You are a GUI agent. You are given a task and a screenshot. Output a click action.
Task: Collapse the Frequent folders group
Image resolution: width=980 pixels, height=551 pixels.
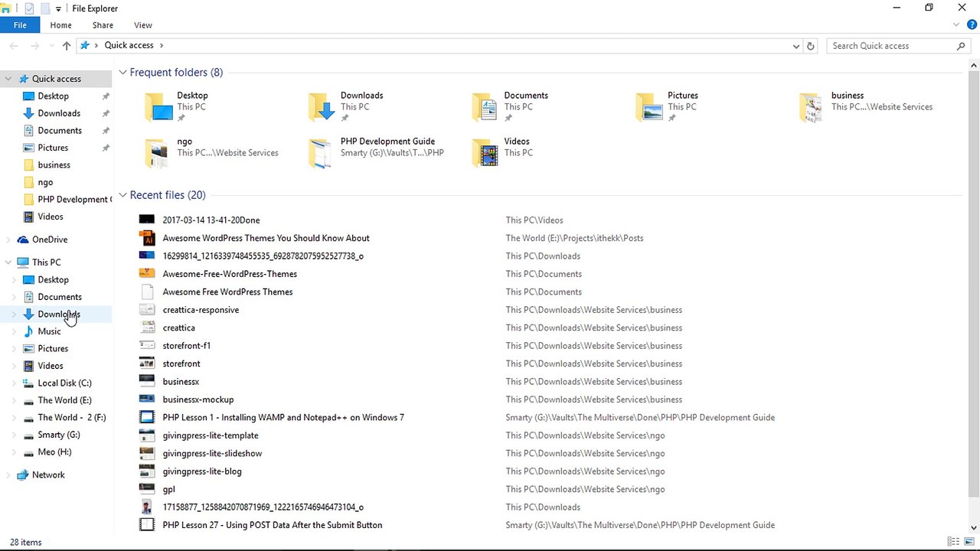coord(122,73)
